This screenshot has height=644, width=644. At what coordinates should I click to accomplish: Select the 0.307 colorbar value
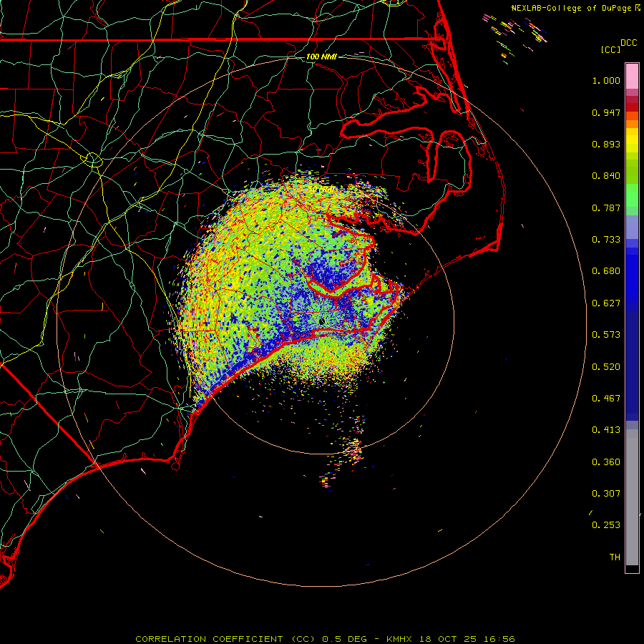(606, 494)
